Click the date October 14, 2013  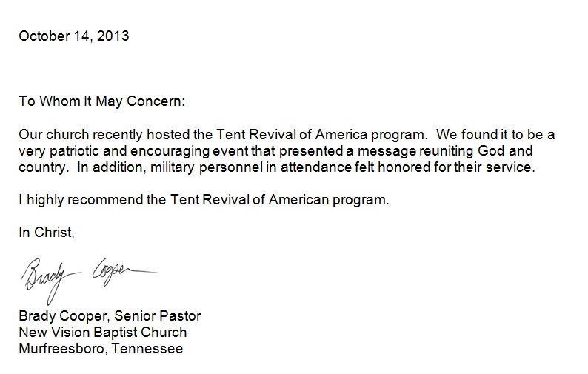pos(74,36)
